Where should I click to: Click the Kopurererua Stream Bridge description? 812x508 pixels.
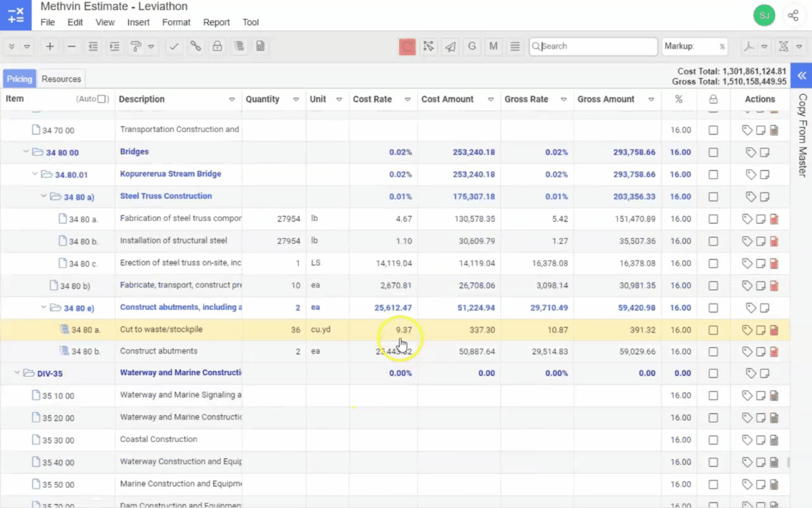(x=171, y=174)
